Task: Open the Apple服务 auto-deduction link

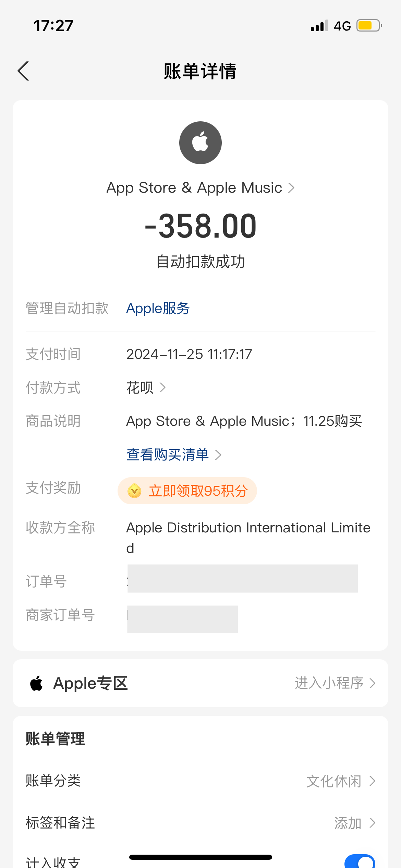Action: tap(158, 308)
